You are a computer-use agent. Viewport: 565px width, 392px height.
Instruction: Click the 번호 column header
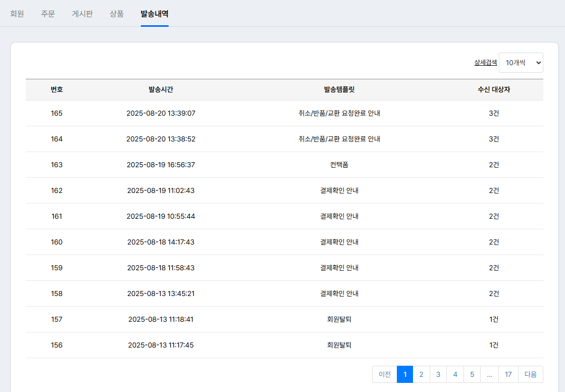point(57,89)
